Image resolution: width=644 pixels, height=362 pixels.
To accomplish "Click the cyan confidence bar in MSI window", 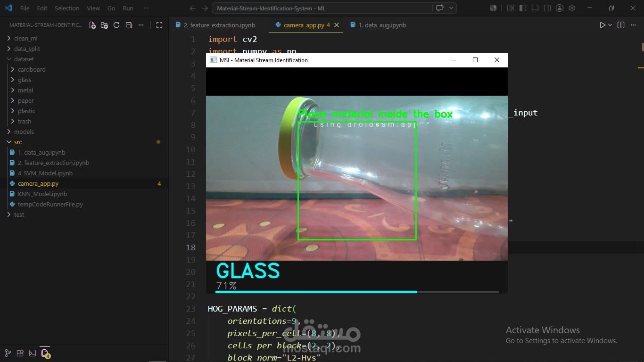I will pos(316,292).
